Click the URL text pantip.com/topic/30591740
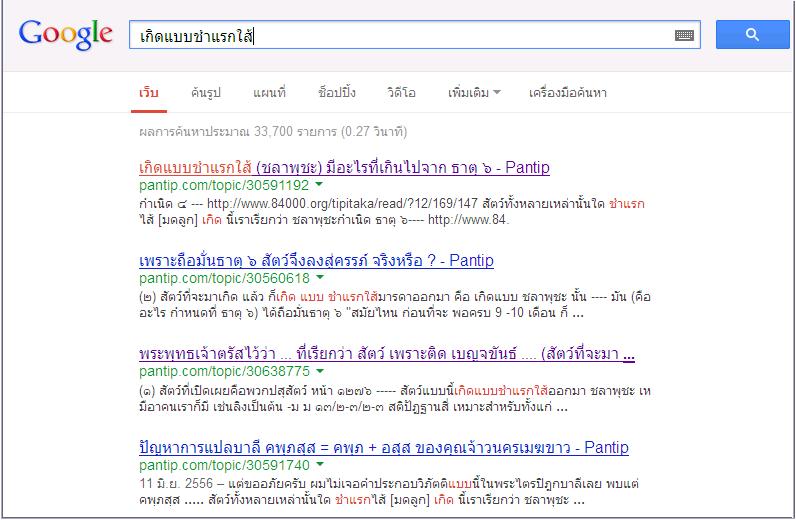The height and width of the screenshot is (520, 796). point(224,465)
